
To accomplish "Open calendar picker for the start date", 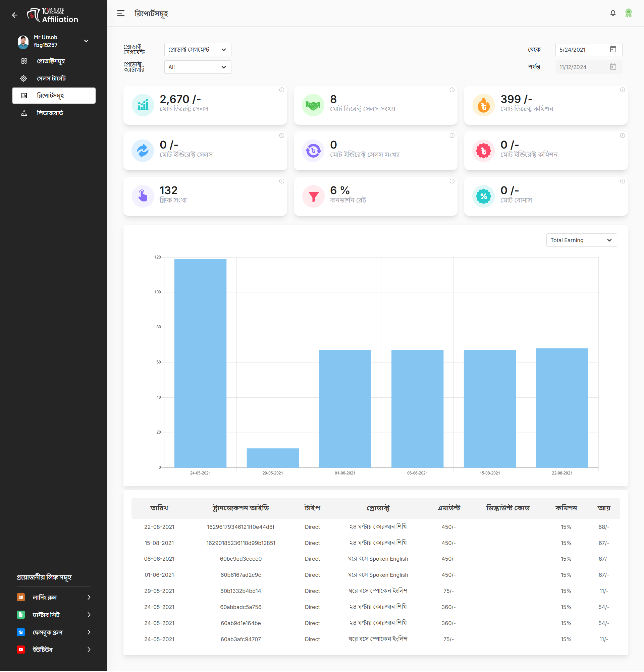I will coord(613,49).
